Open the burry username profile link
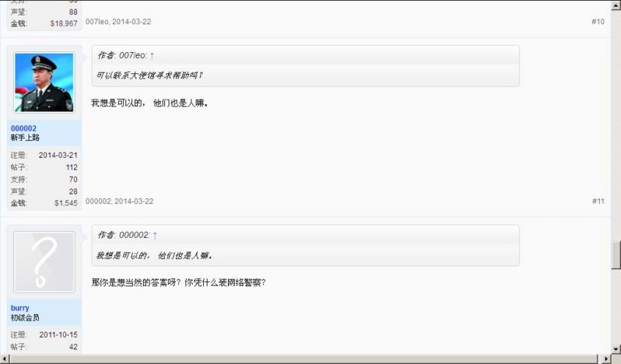 pos(19,308)
